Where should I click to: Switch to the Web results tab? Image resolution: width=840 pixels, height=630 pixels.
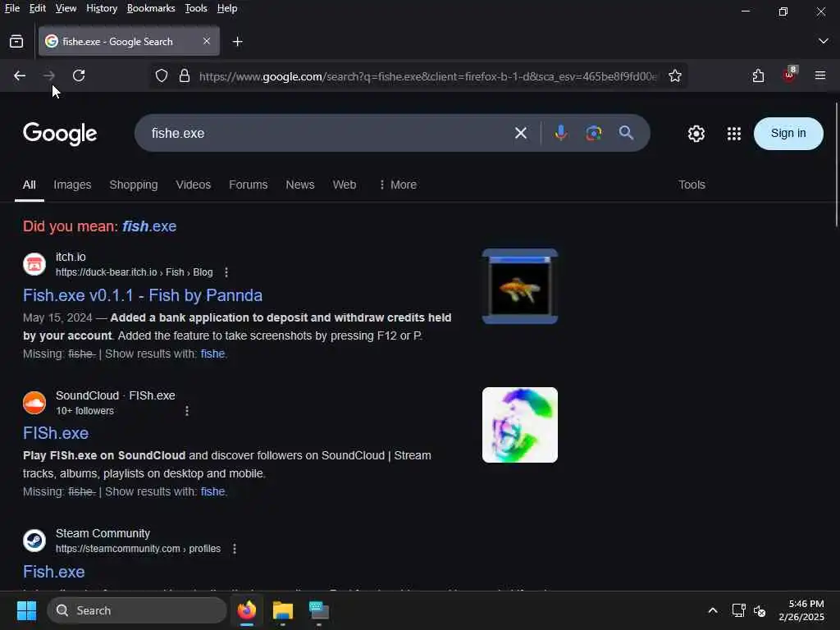pos(344,185)
